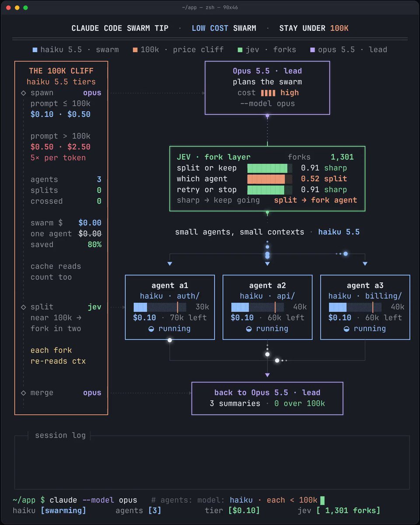Click the running status icon under agent a1
The width and height of the screenshot is (420, 525).
(x=151, y=329)
